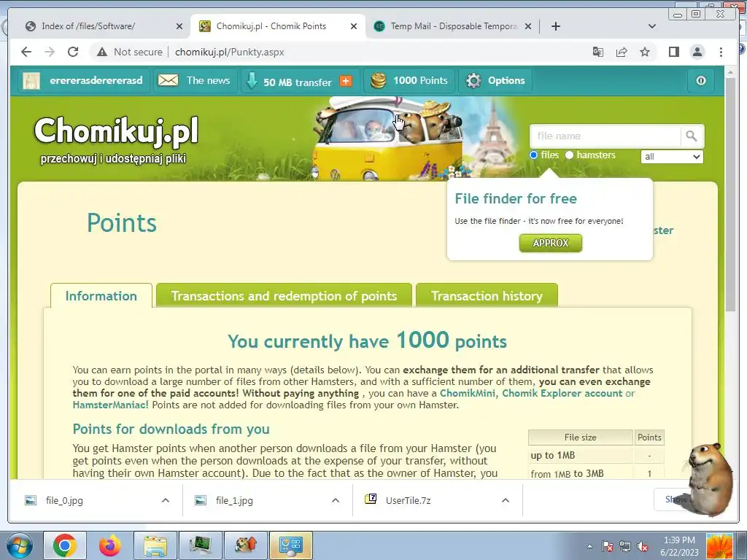The image size is (747, 560).
Task: Click the share page icon
Action: (x=622, y=52)
